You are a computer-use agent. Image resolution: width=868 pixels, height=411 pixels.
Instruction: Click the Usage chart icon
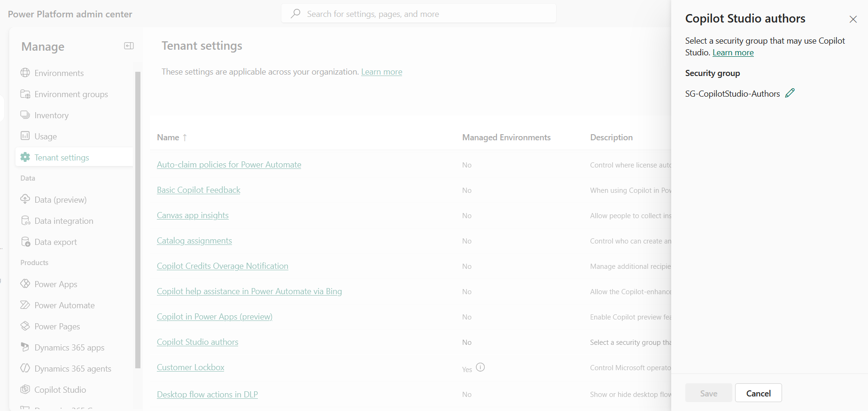pos(25,136)
